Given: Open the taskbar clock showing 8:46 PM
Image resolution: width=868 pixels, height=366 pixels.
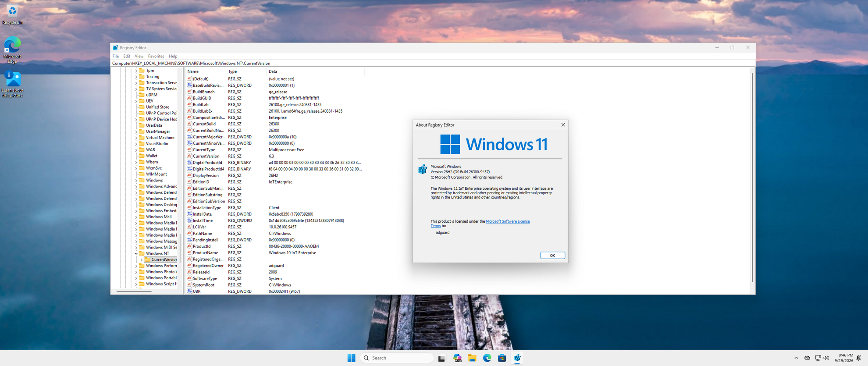Looking at the screenshot, I should coord(843,358).
